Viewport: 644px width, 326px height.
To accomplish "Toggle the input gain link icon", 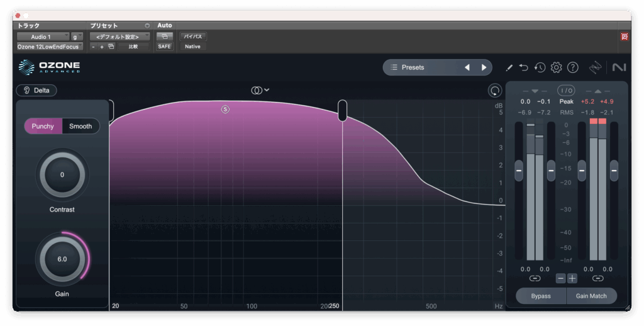I will (x=535, y=278).
